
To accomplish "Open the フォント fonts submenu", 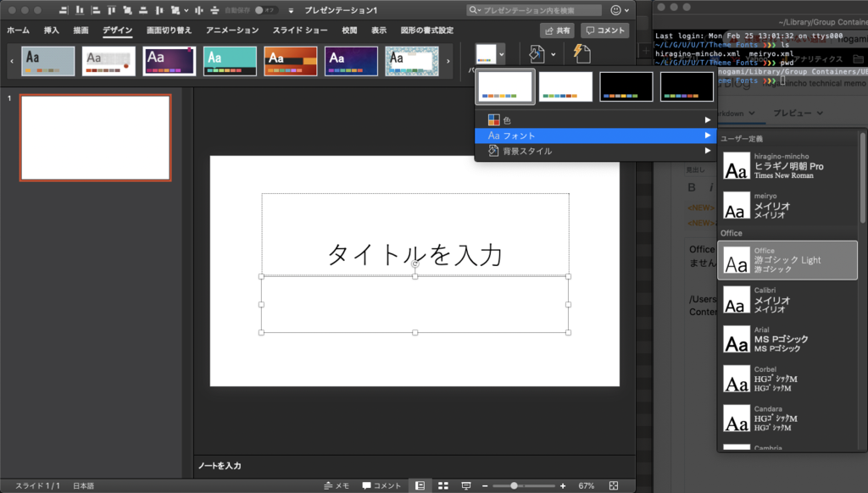I will [596, 136].
